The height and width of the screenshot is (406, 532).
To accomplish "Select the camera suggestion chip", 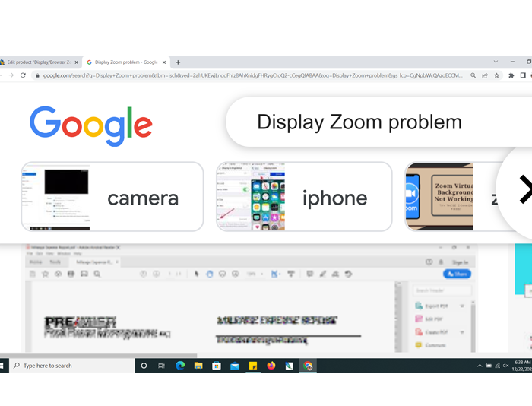I will (x=112, y=197).
